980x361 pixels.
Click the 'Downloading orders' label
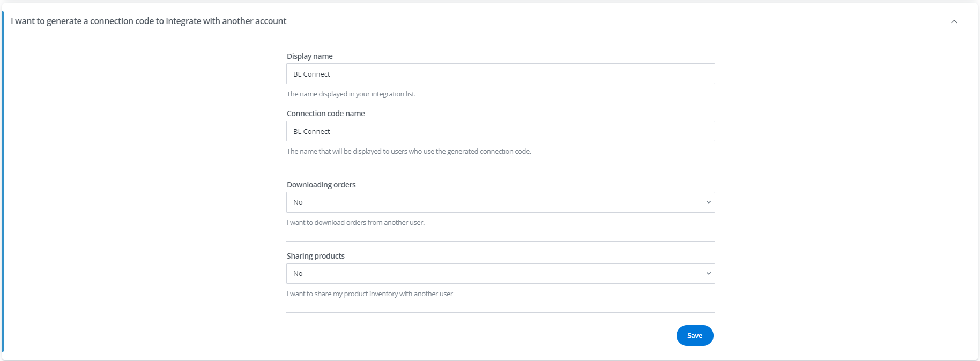(321, 185)
